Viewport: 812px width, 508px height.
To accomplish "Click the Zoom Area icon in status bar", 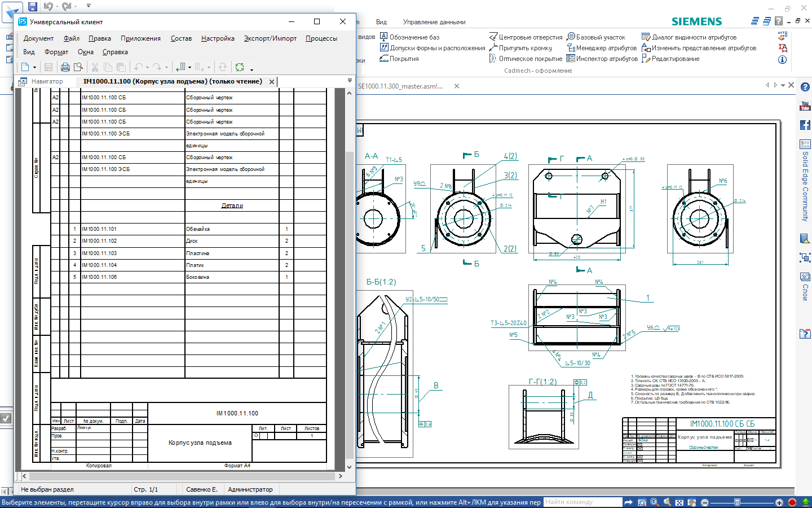I will point(642,502).
